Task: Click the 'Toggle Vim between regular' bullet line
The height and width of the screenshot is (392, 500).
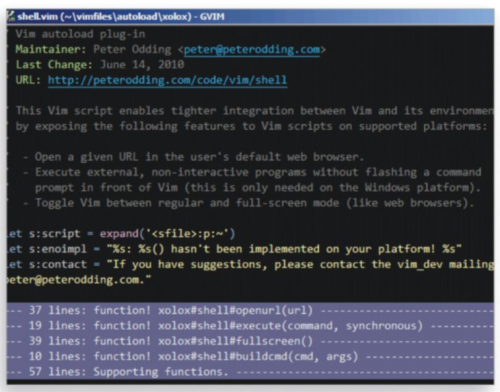Action: 248,203
